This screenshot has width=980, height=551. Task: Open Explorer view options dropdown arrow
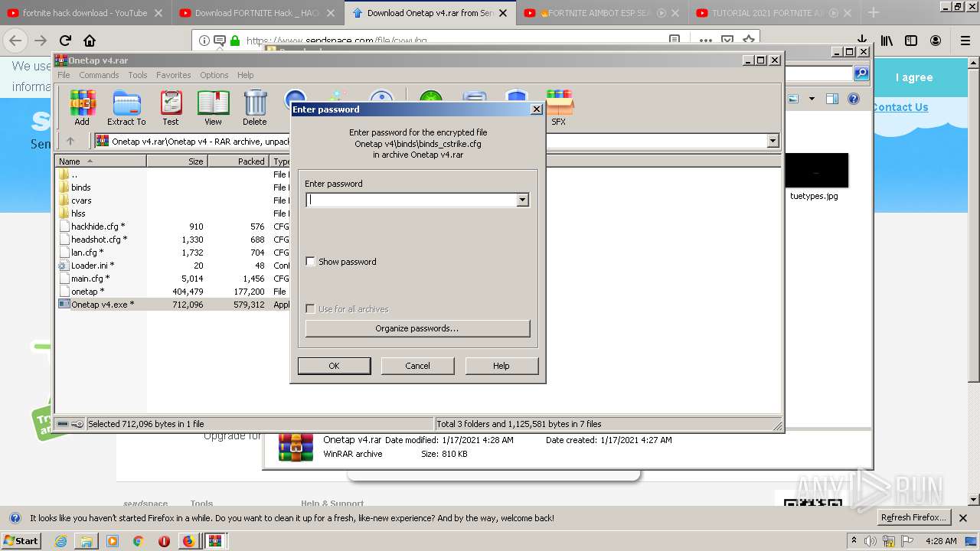[812, 99]
